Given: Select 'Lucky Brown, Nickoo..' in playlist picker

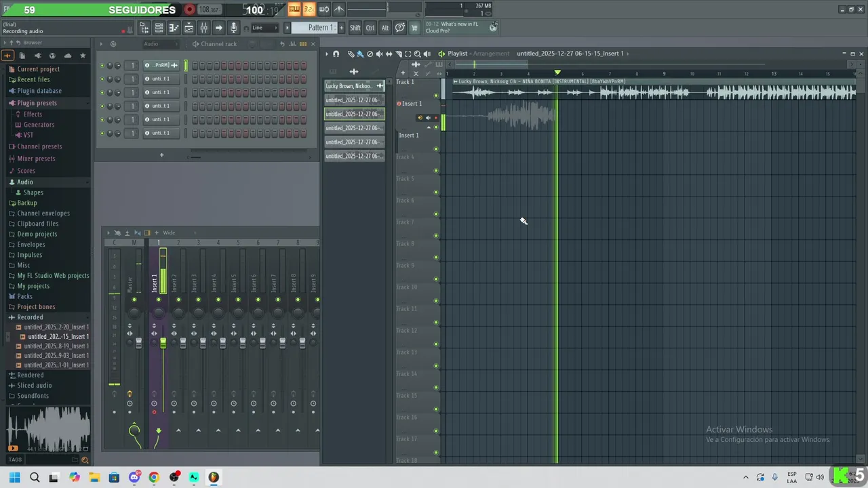Looking at the screenshot, I should pyautogui.click(x=355, y=86).
